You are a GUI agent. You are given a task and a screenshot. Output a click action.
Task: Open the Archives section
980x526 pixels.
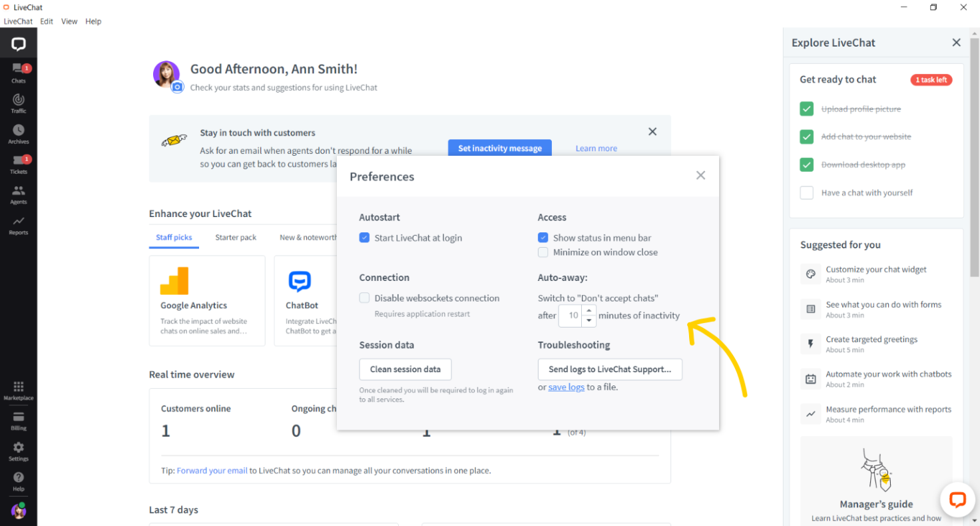point(19,134)
